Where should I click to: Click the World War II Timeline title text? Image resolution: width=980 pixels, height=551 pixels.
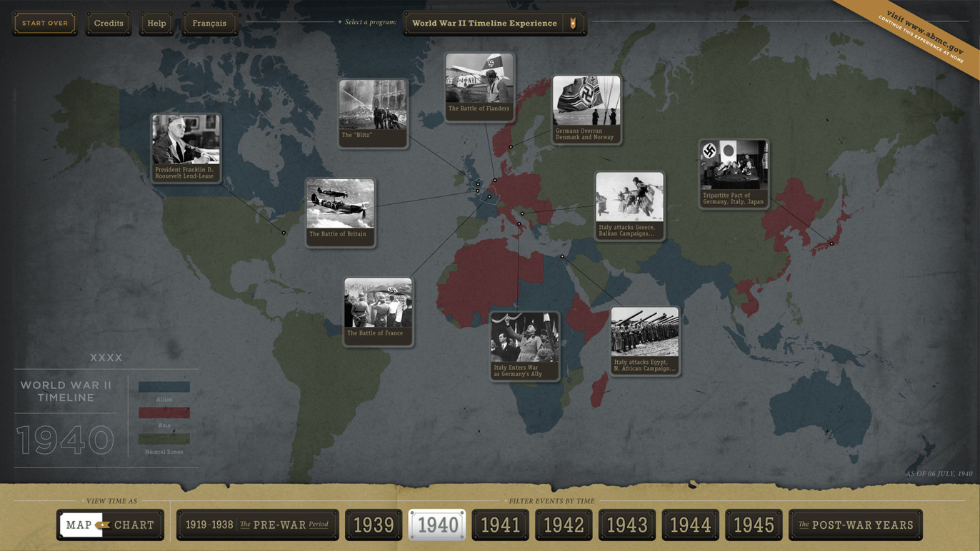[x=66, y=391]
